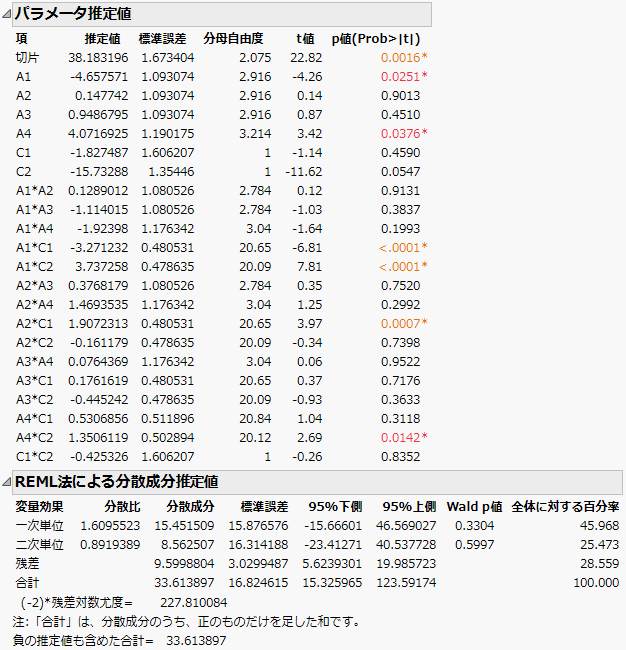Click the 0.0251* p-value for A1
Image resolution: width=626 pixels, height=650 pixels.
pos(404,77)
